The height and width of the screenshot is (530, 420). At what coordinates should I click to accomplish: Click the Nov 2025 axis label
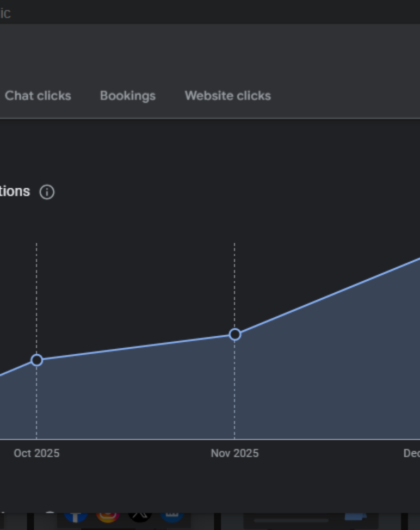[x=235, y=453]
